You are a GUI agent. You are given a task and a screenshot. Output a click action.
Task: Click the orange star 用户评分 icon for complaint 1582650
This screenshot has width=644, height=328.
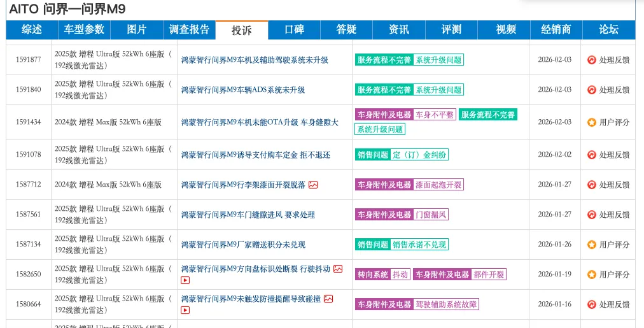[591, 275]
